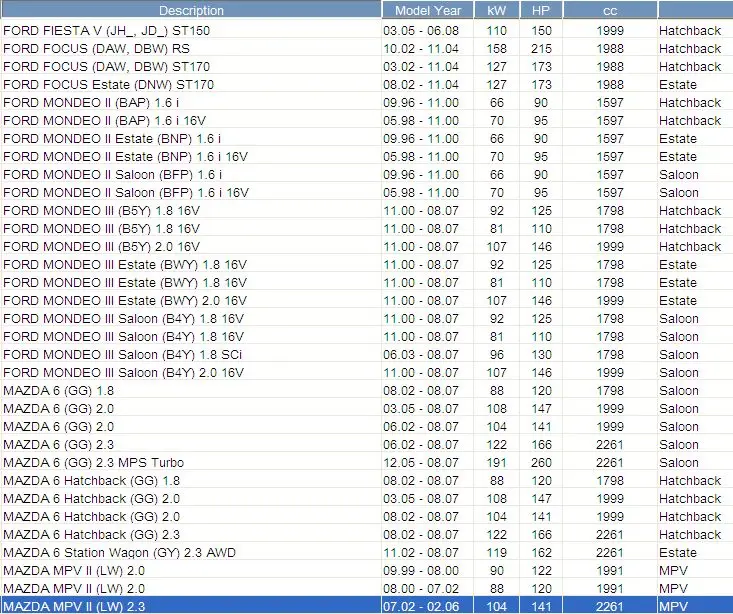Select FORD MONDEO III (B5Y) 2.0 16V row
The width and height of the screenshot is (733, 614).
tap(366, 247)
